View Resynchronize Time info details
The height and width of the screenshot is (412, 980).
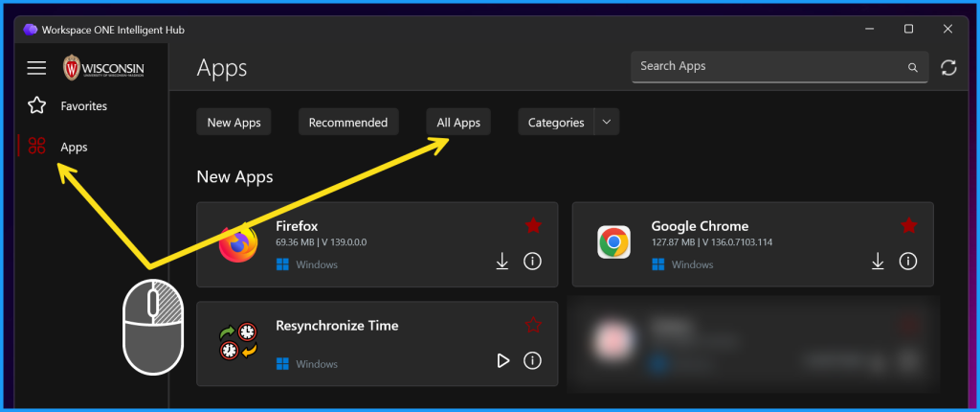point(533,360)
